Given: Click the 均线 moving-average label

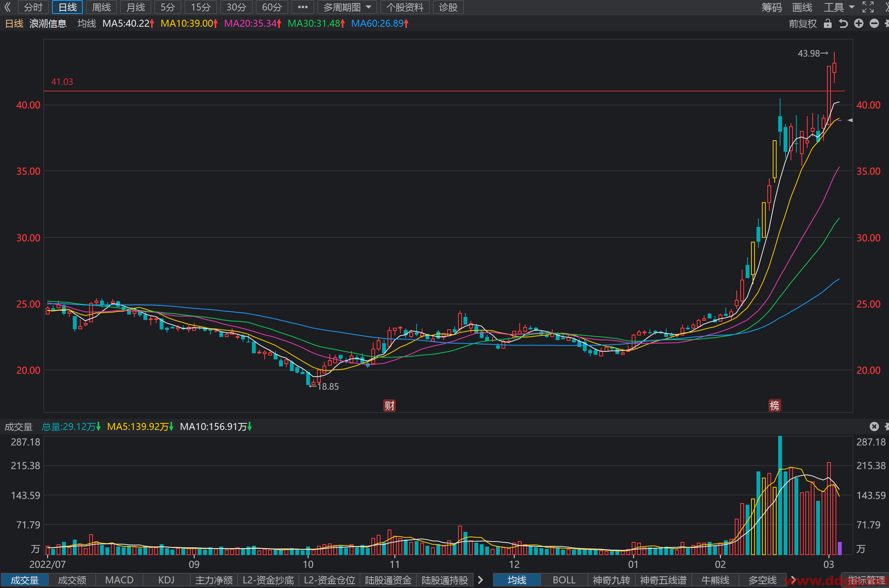Looking at the screenshot, I should [x=87, y=24].
